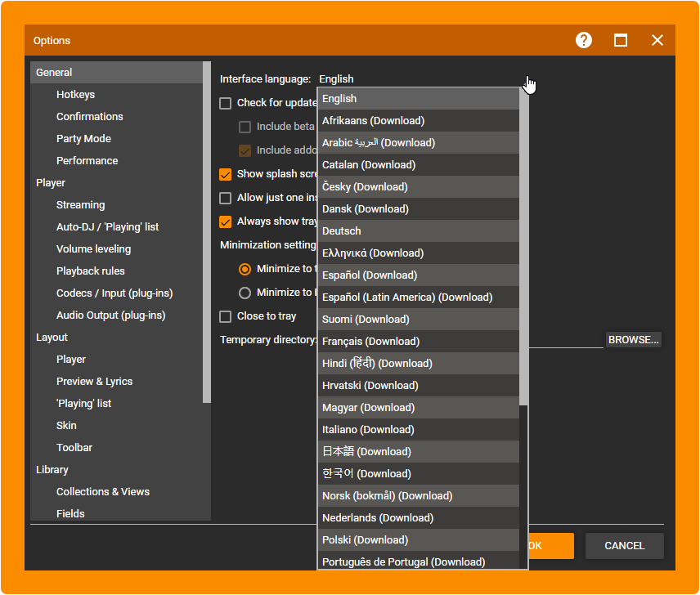Click the language dropdown list scrollbar
Image resolution: width=700 pixels, height=595 pixels.
[x=523, y=245]
